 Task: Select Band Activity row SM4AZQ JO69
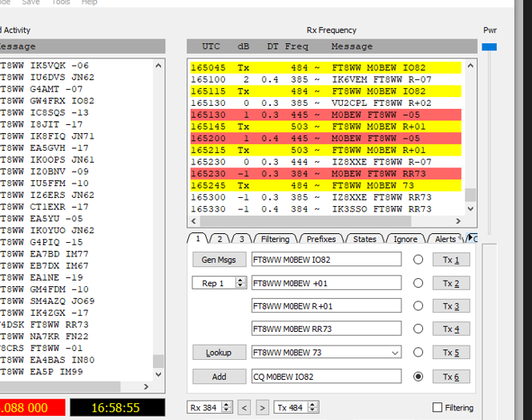[x=76, y=301]
